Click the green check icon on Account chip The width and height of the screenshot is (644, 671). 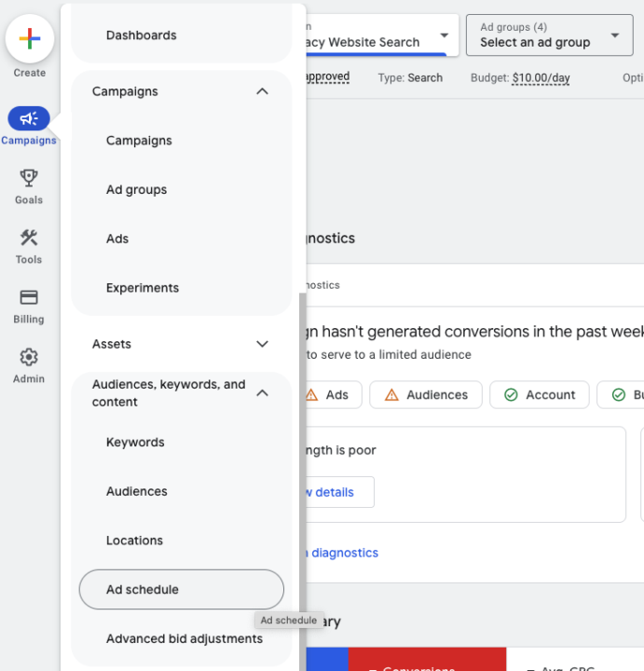point(511,394)
